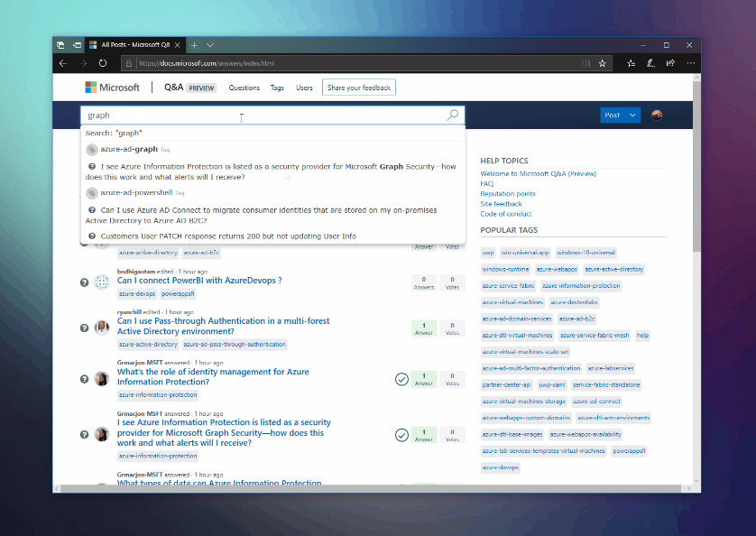
Task: Expand the Post button dropdown arrow
Action: 632,115
